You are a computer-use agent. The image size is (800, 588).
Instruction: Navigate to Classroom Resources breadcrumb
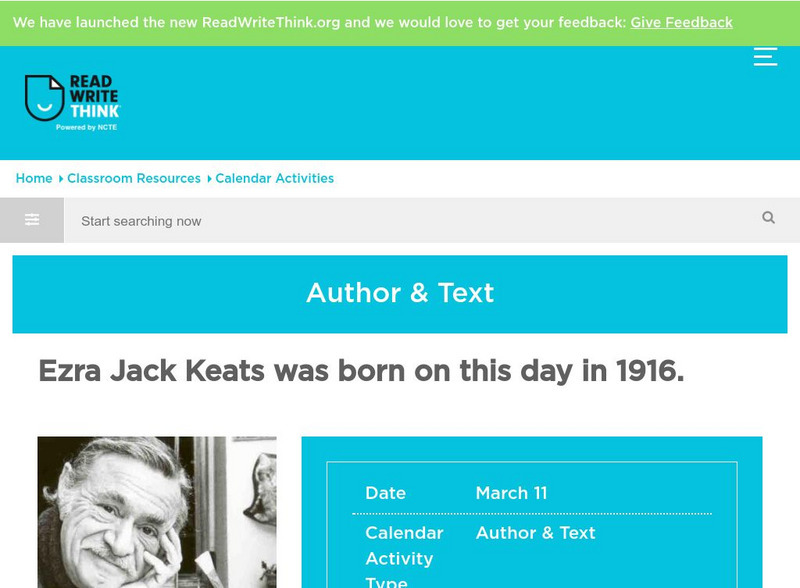[x=134, y=178]
